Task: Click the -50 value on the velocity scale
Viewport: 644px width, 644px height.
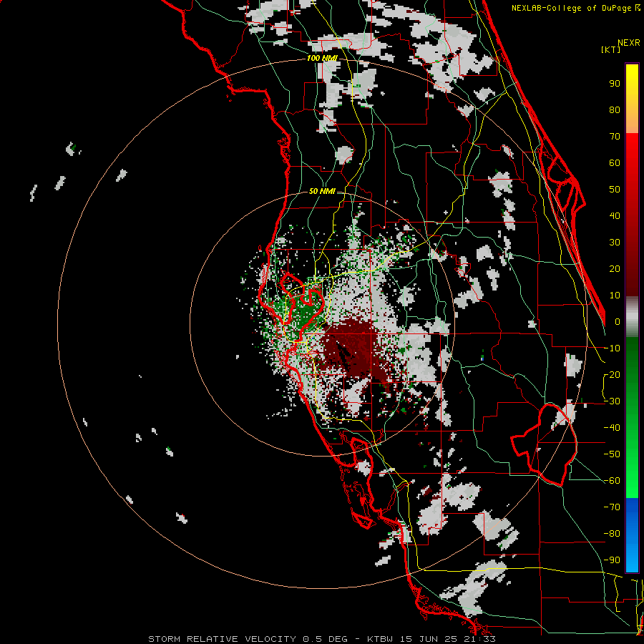Action: tap(613, 454)
